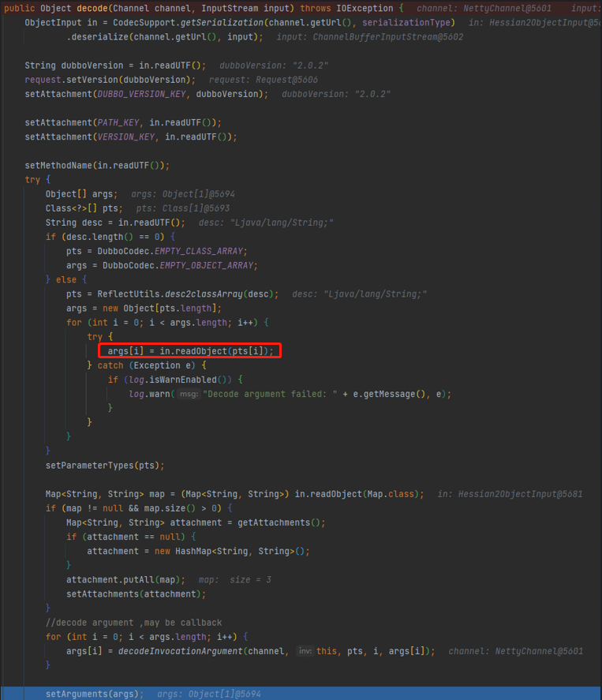Select EMPTY_OBJECT_ARRAY constant
Image resolution: width=602 pixels, height=700 pixels.
coord(207,265)
